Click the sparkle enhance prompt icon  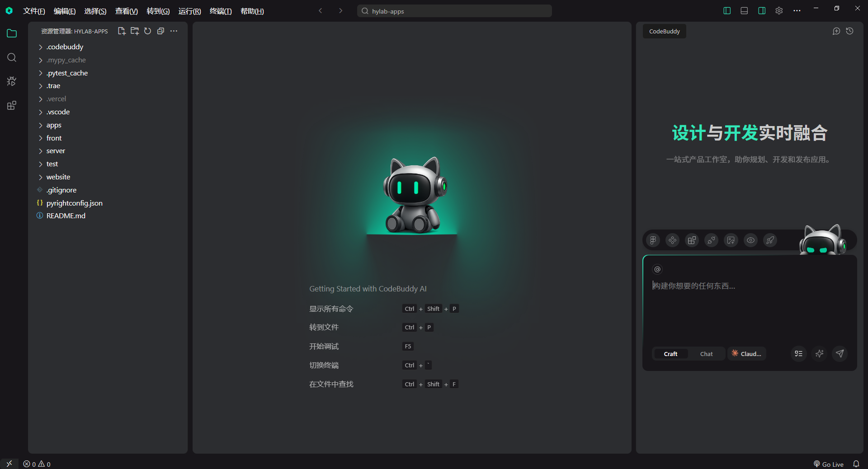point(819,354)
